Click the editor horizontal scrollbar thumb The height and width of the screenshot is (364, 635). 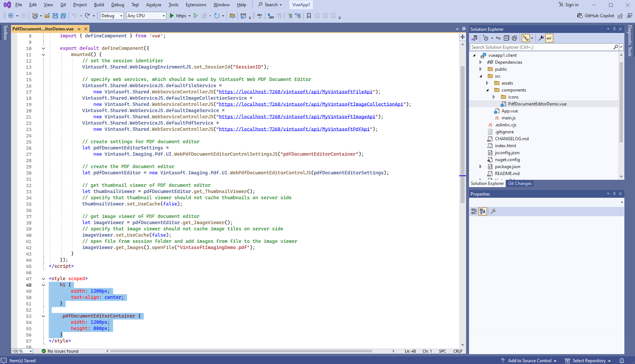[x=241, y=351]
